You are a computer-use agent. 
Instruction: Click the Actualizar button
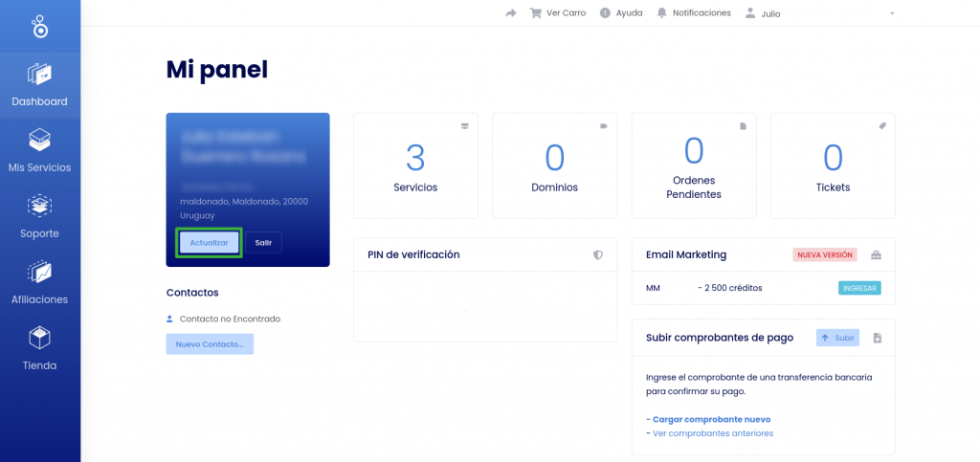pos(209,242)
